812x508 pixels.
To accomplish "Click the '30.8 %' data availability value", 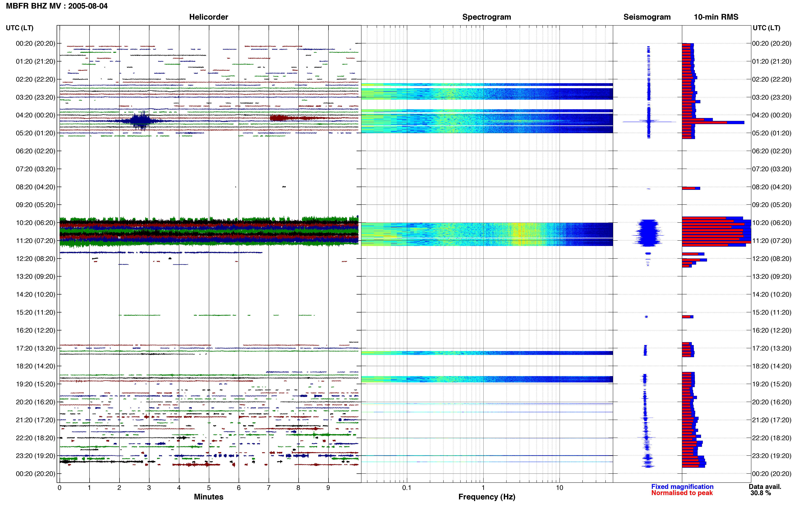I will [761, 493].
